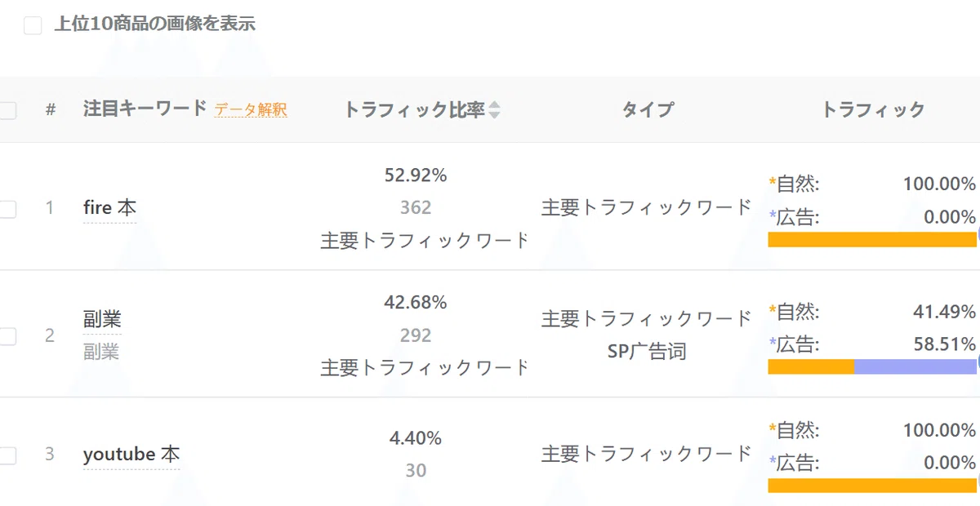Click the トラフィック column header
The height and width of the screenshot is (506, 980).
(872, 109)
